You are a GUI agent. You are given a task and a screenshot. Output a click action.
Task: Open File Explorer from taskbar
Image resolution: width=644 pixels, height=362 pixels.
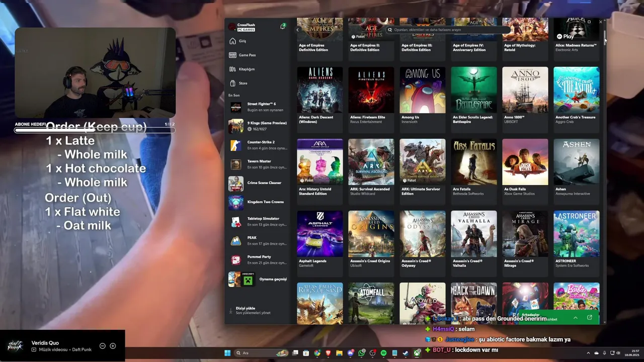[339, 353]
